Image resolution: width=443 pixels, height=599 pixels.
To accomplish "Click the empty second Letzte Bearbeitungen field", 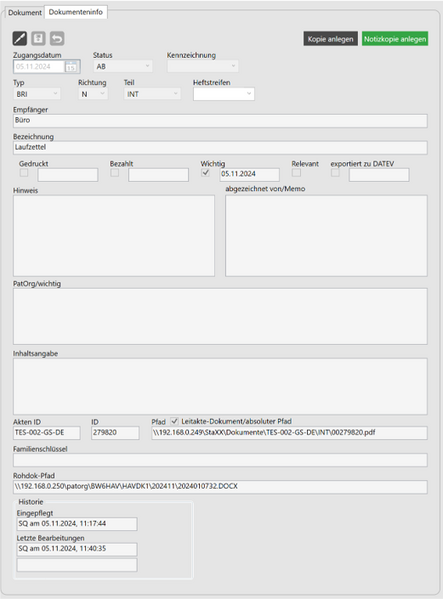I will click(77, 565).
